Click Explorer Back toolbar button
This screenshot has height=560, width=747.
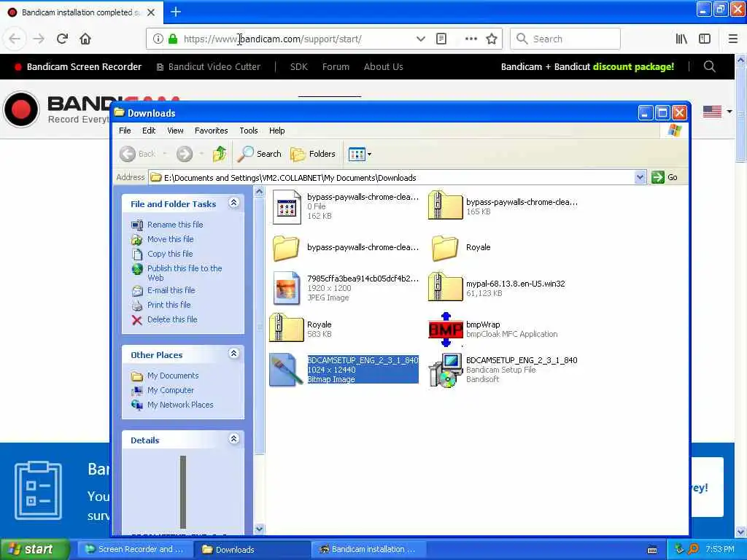tap(137, 154)
